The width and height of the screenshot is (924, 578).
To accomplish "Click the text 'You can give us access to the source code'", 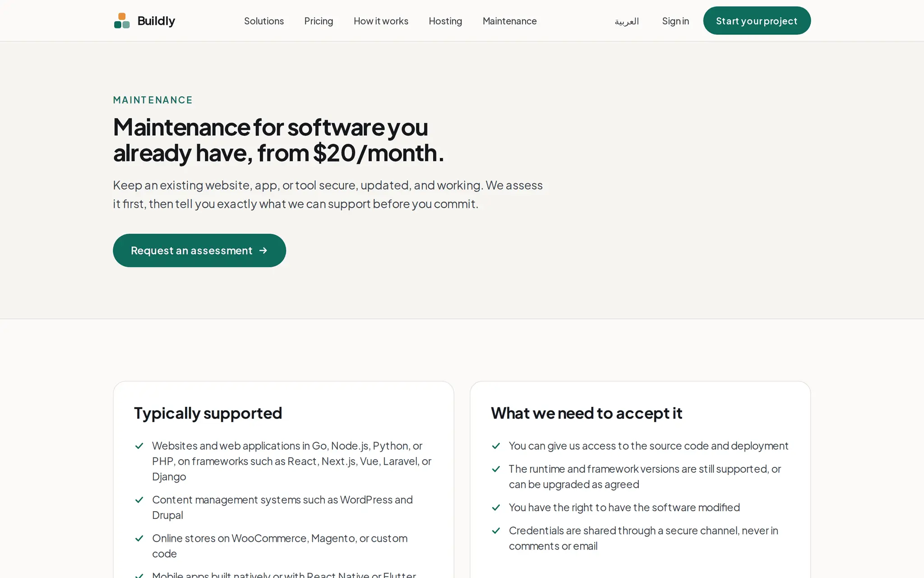I will (648, 446).
